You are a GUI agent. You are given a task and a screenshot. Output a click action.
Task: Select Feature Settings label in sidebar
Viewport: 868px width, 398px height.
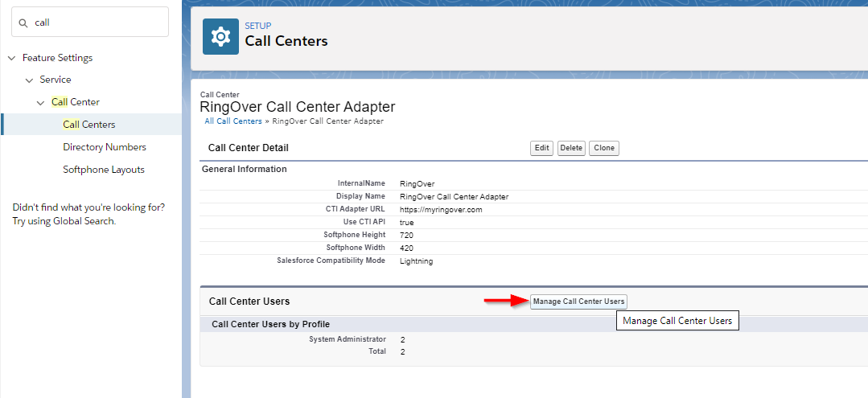pyautogui.click(x=57, y=58)
